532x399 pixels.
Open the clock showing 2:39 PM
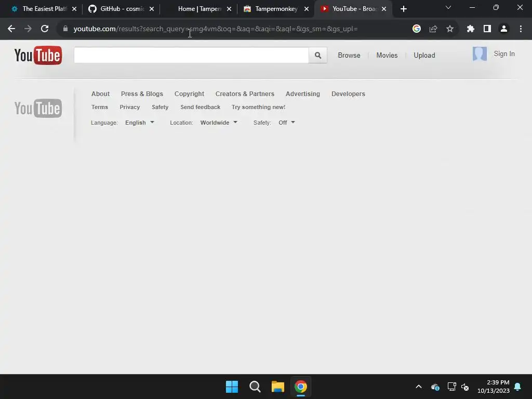tap(494, 387)
